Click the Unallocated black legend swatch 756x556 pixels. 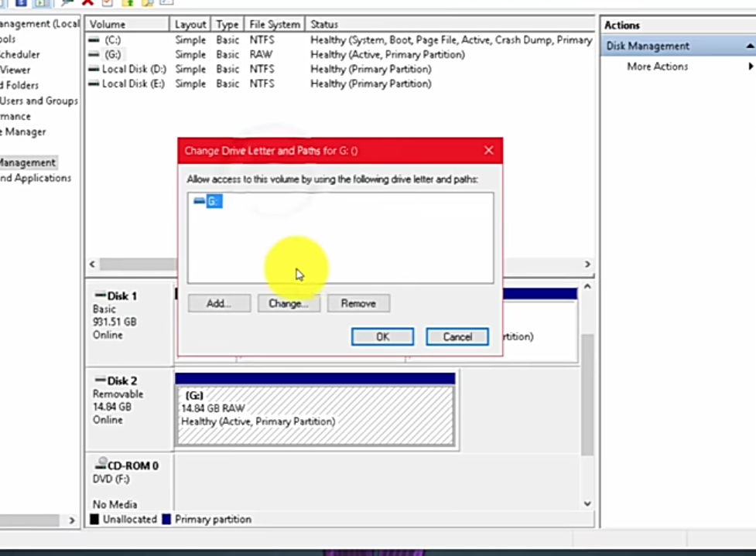pos(94,520)
